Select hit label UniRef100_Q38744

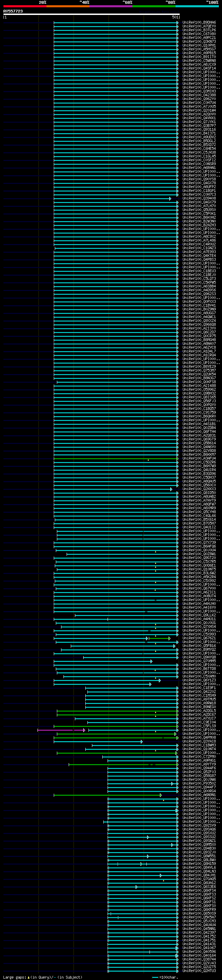tap(199, 959)
